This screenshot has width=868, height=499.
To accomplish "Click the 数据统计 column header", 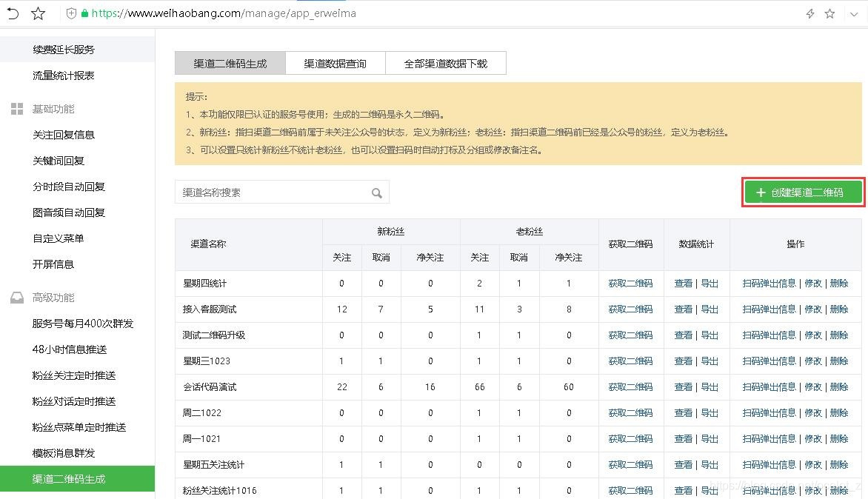I will tap(696, 244).
